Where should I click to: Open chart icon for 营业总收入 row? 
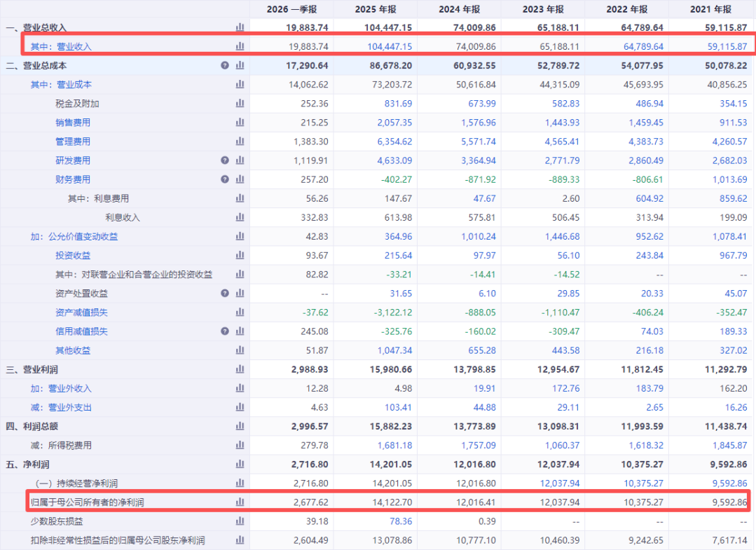coord(240,27)
